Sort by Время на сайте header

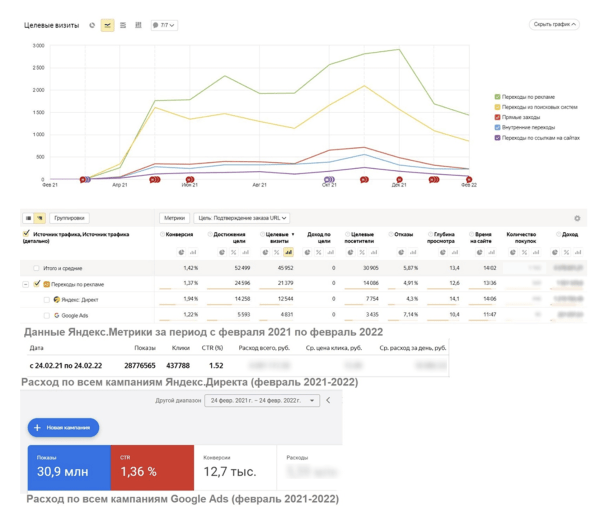point(481,238)
